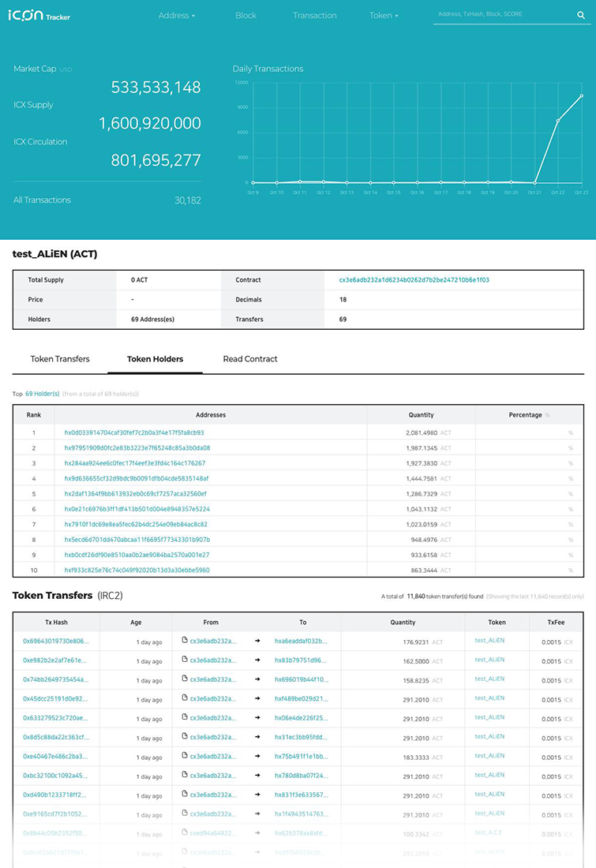Open recipient address hx75b491f1e1bb
The height and width of the screenshot is (868, 596).
[301, 756]
